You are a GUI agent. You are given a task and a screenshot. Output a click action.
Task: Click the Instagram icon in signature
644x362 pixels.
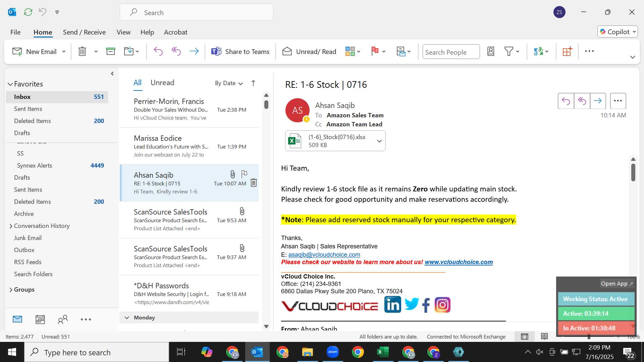442,305
